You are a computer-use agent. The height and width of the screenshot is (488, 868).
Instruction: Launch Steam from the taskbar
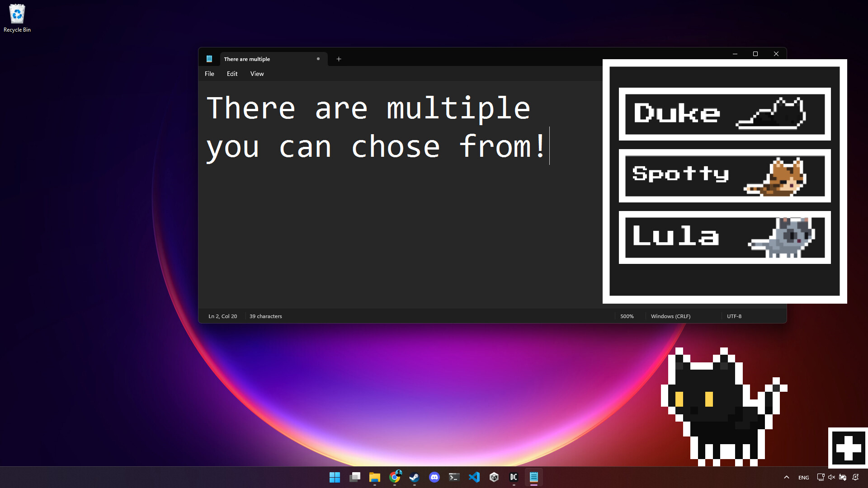[415, 477]
